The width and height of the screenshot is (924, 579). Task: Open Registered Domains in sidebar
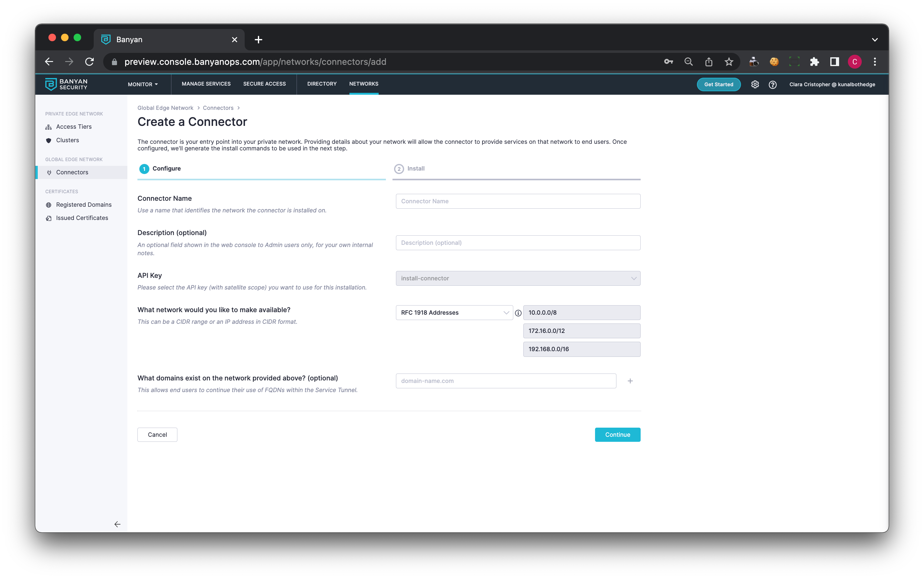[84, 205]
